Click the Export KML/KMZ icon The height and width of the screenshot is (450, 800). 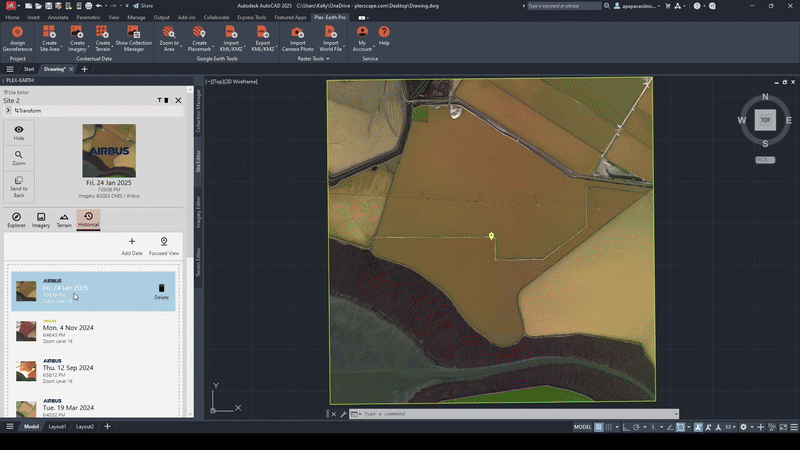click(x=263, y=32)
